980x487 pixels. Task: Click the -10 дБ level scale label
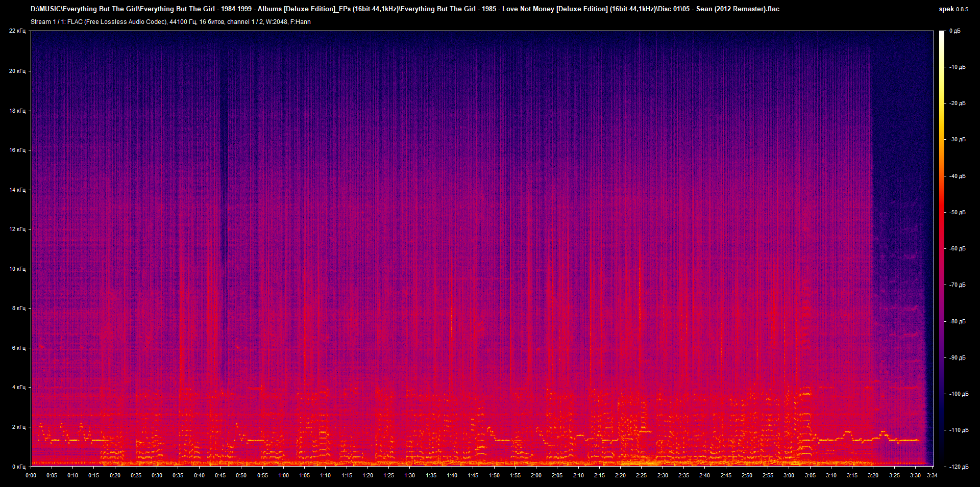[x=957, y=67]
